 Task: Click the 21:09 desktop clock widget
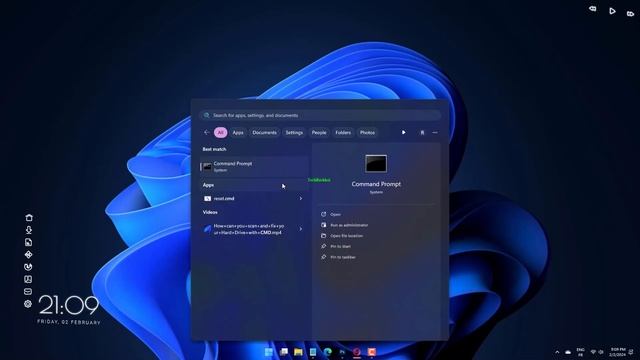[x=69, y=305]
